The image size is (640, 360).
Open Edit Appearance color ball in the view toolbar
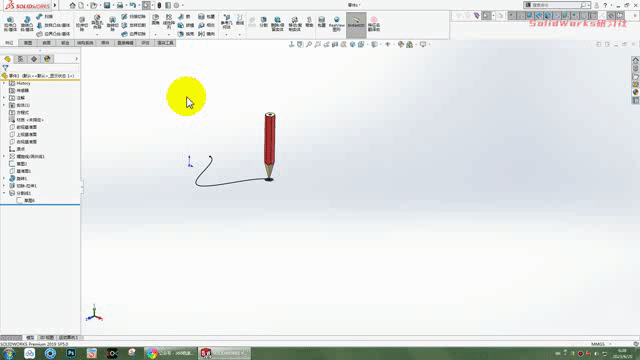[x=401, y=44]
